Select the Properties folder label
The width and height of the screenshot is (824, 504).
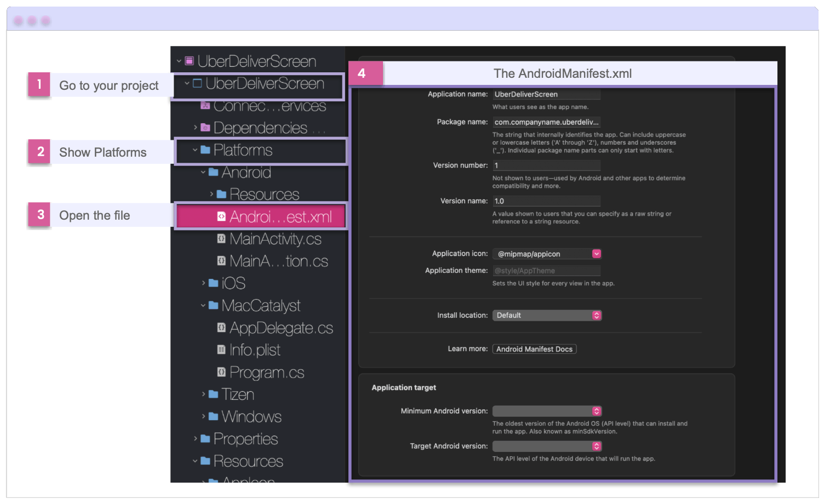tap(246, 439)
